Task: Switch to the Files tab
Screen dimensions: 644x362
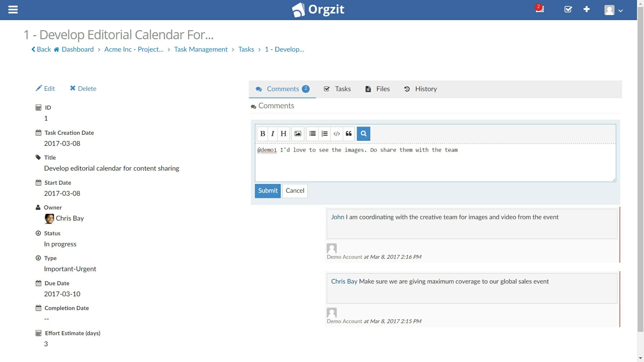Action: point(377,89)
